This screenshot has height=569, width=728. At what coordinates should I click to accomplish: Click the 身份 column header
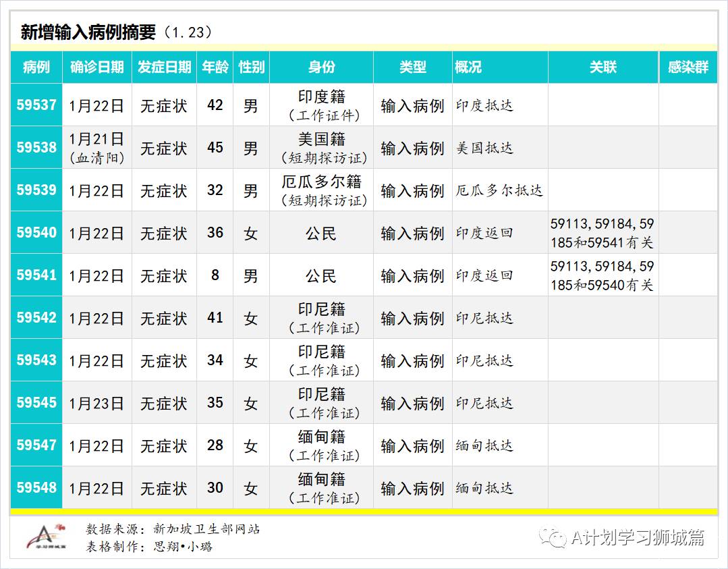(320, 67)
